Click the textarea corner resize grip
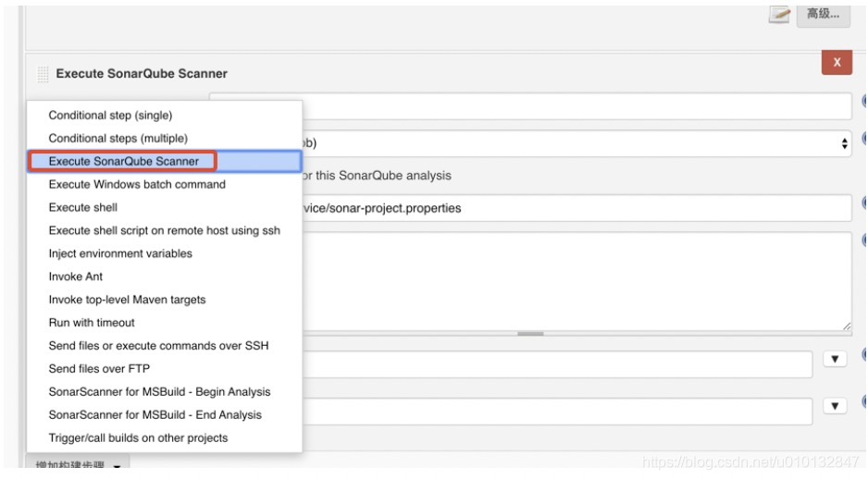The image size is (868, 479). pyautogui.click(x=847, y=325)
